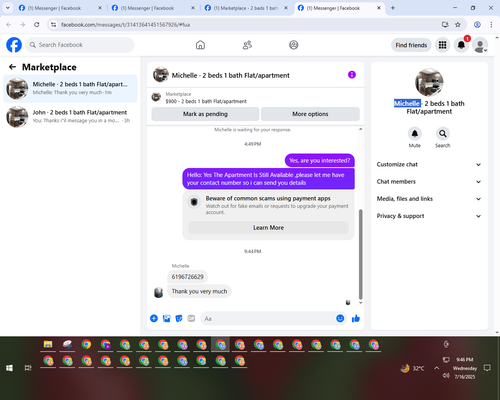Open the Menu grid icon
The image size is (500, 400).
(x=442, y=45)
